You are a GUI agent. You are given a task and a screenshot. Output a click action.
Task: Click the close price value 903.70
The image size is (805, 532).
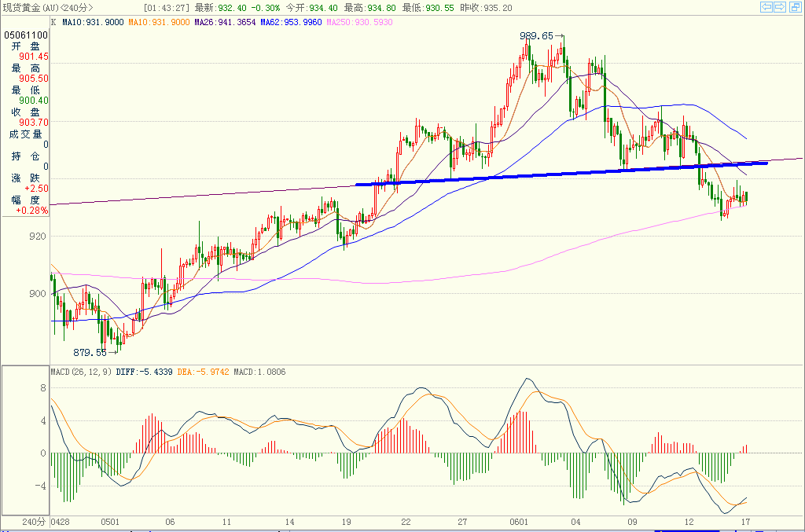pos(34,123)
